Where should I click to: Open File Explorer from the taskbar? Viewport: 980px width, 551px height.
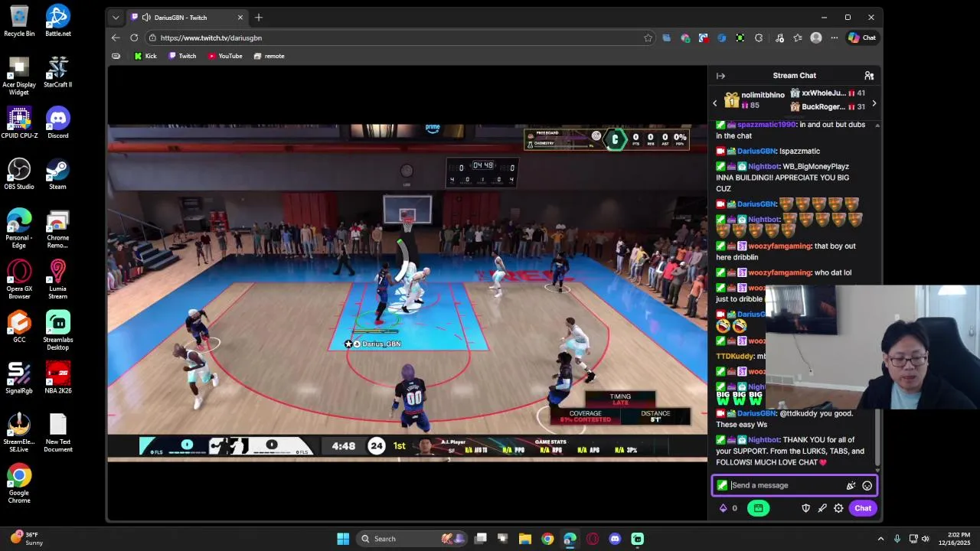click(525, 539)
